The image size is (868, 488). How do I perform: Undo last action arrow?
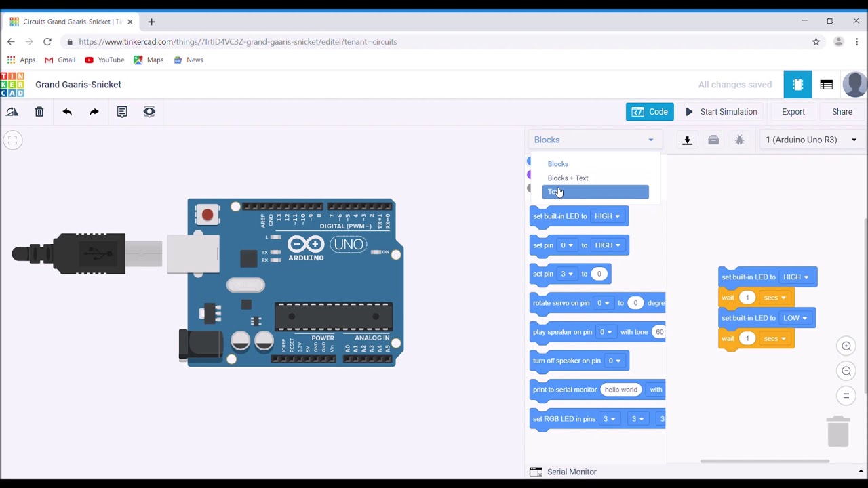pyautogui.click(x=67, y=112)
